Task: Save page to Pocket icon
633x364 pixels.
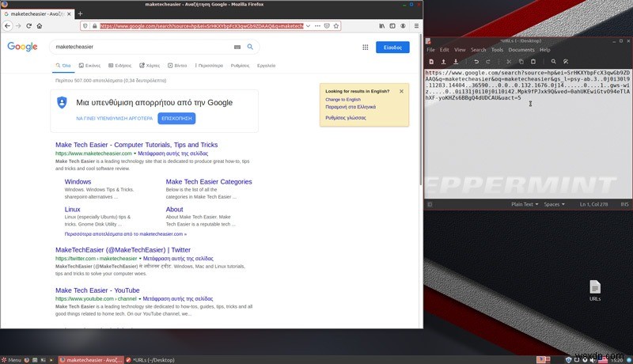Action: pos(327,26)
